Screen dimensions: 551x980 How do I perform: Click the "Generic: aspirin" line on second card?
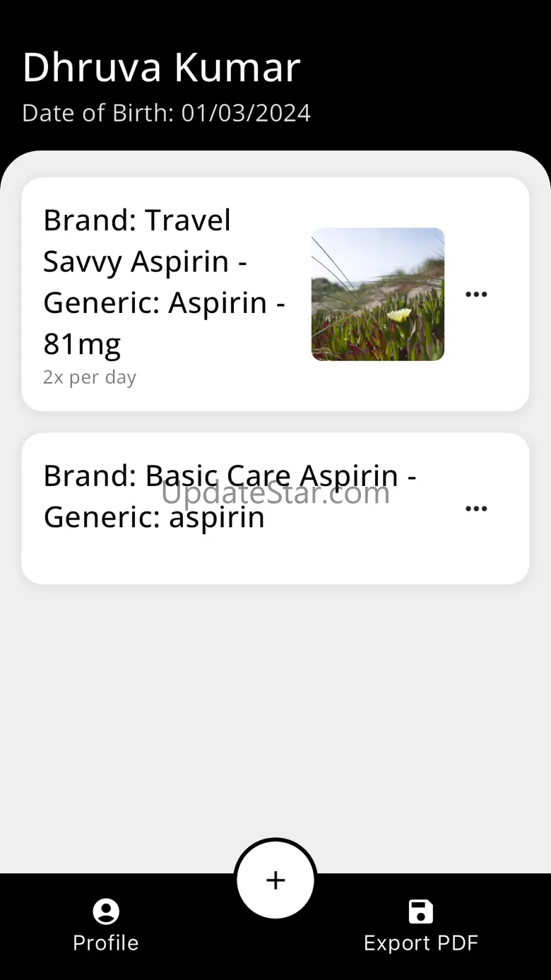(154, 517)
